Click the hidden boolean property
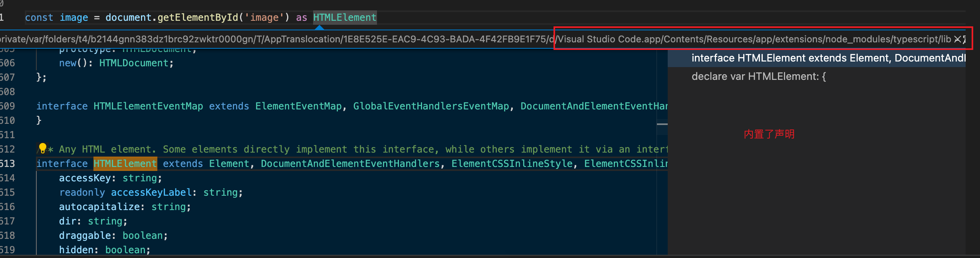 [105, 250]
